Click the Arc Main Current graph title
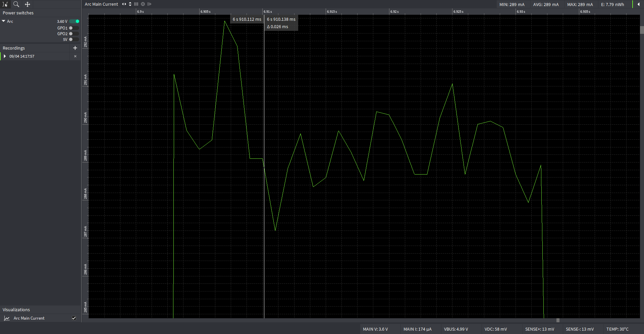 coord(101,4)
